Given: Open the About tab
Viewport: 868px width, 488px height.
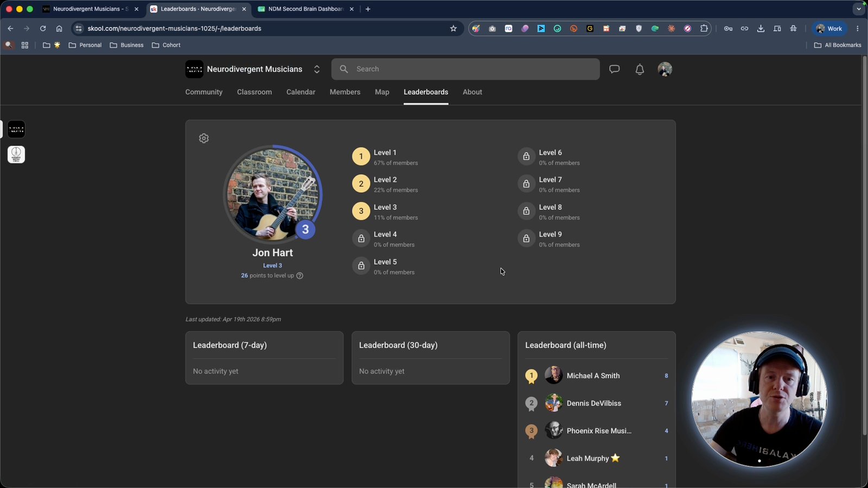Looking at the screenshot, I should coord(473,92).
